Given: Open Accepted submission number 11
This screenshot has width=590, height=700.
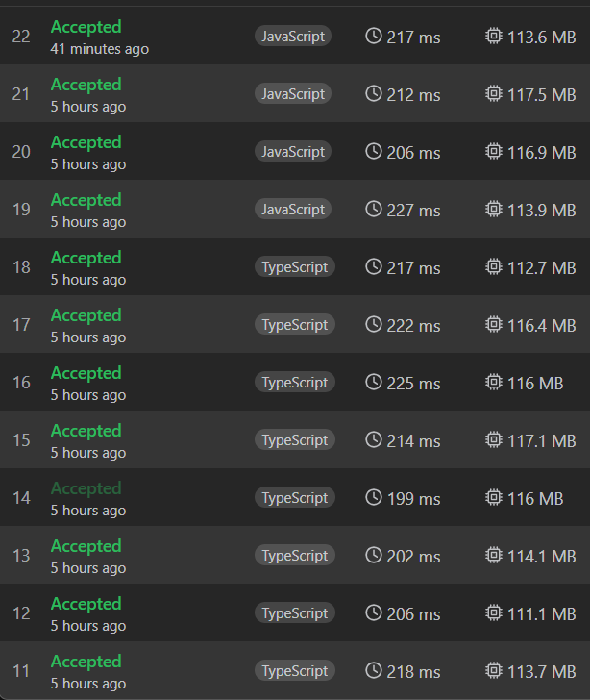Looking at the screenshot, I should (86, 662).
